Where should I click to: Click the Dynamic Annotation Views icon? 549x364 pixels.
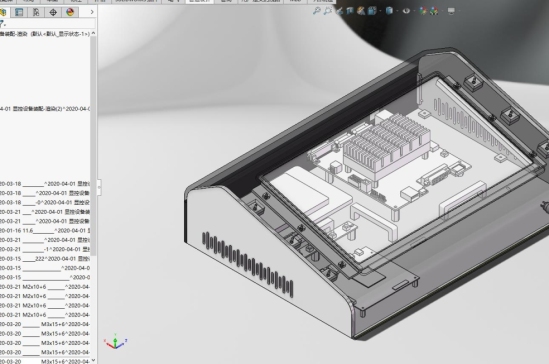click(x=360, y=11)
